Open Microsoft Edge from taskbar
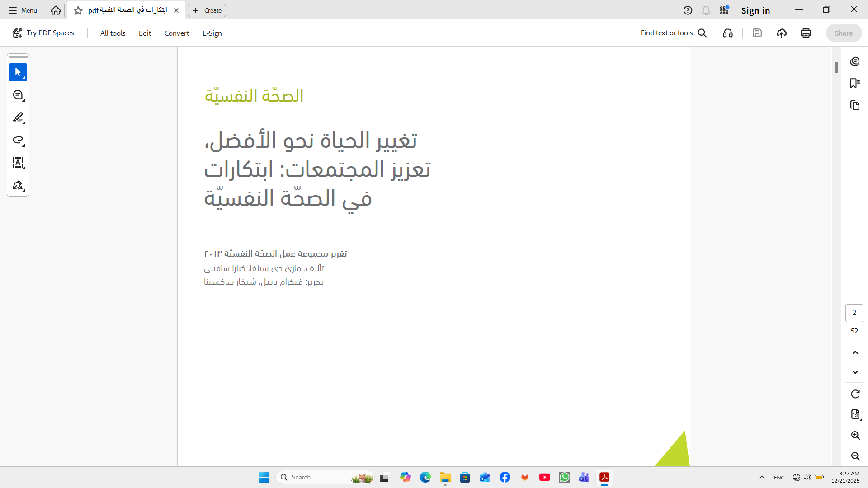This screenshot has width=868, height=488. (x=425, y=477)
